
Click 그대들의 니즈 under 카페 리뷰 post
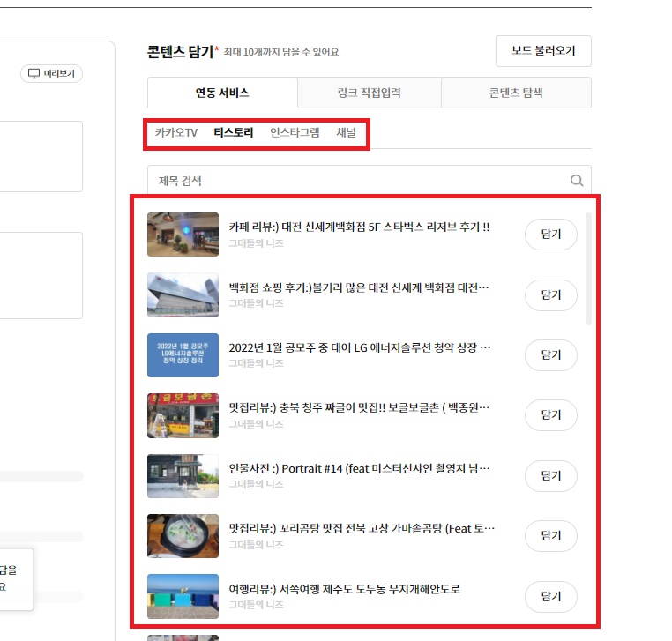point(256,243)
